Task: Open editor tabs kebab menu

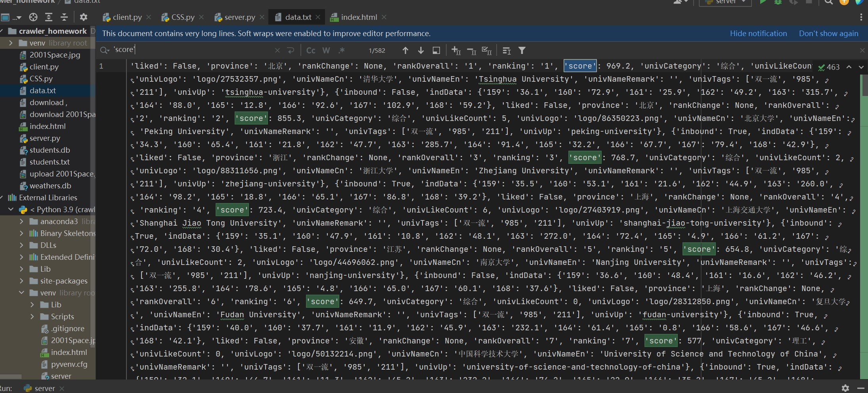Action: (861, 17)
